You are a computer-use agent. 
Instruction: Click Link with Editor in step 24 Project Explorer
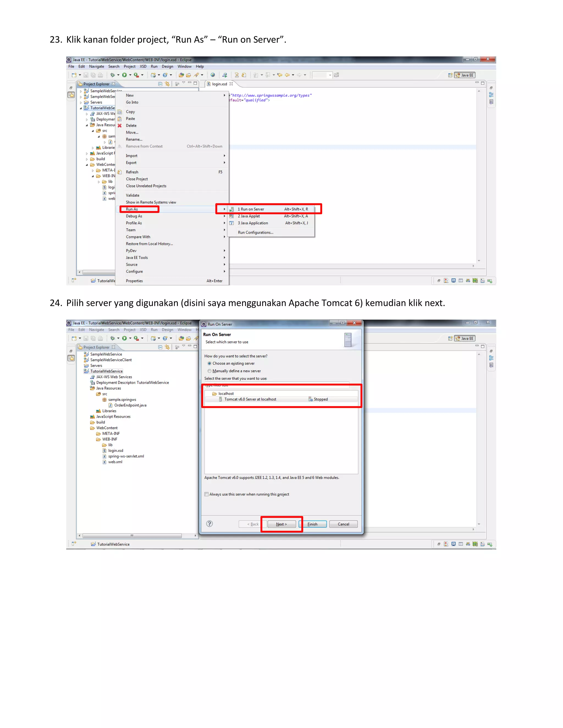point(167,347)
